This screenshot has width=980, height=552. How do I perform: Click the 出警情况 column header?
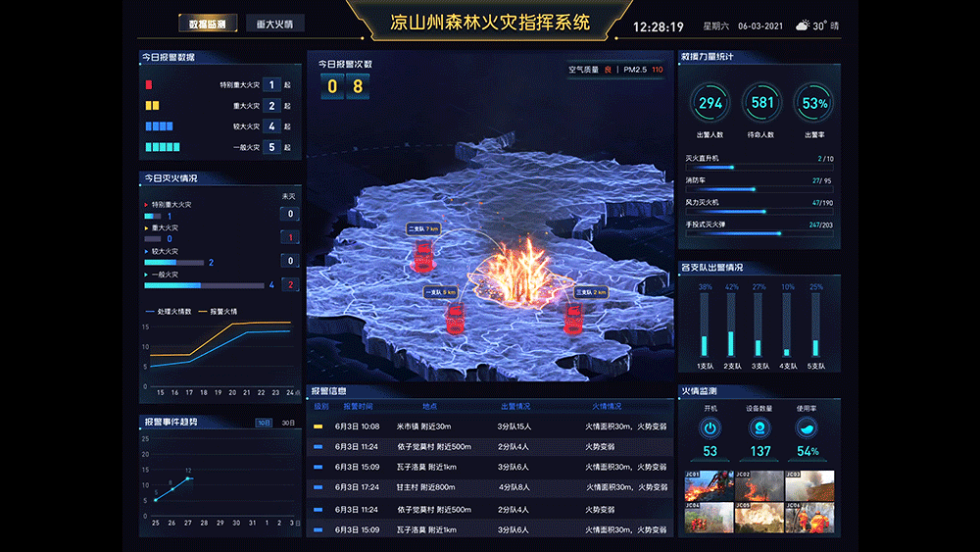point(515,406)
